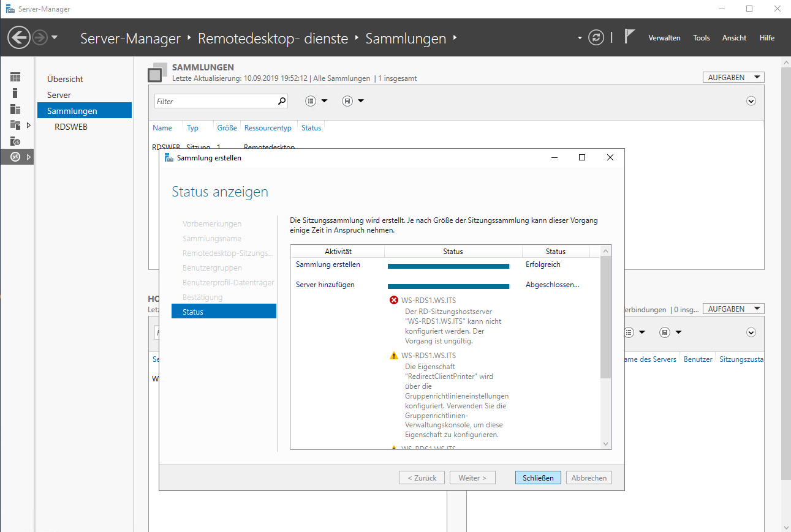791x532 pixels.
Task: Click the Filter field in Sammlungen
Action: (214, 101)
